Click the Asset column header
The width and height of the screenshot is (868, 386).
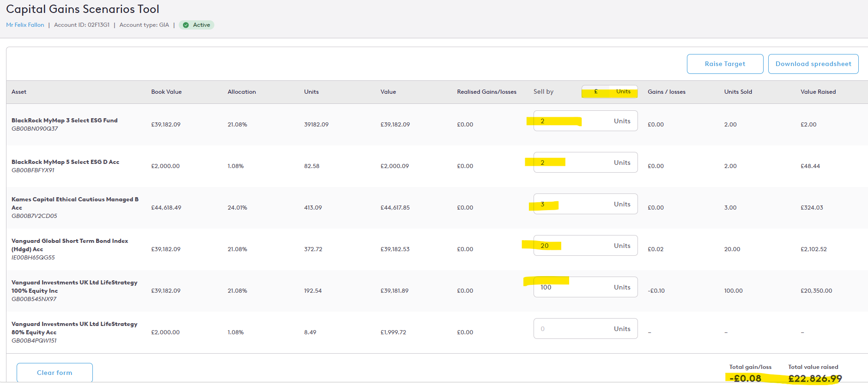pyautogui.click(x=19, y=92)
